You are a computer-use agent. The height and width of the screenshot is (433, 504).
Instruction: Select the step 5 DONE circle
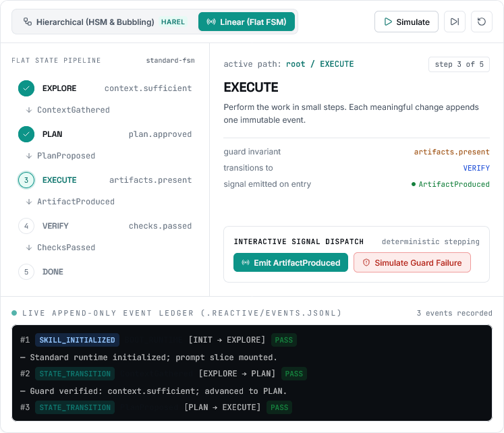(x=26, y=272)
